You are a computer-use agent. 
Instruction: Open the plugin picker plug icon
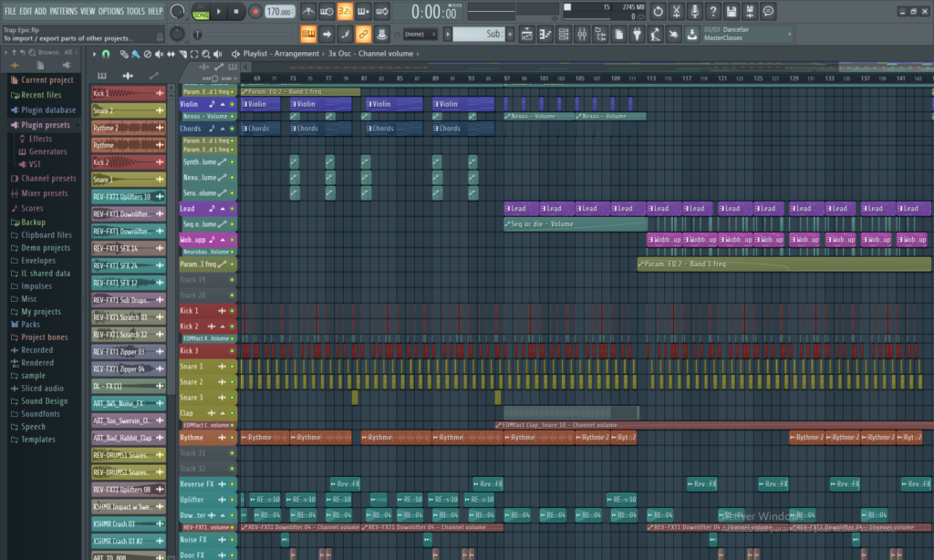(x=637, y=35)
